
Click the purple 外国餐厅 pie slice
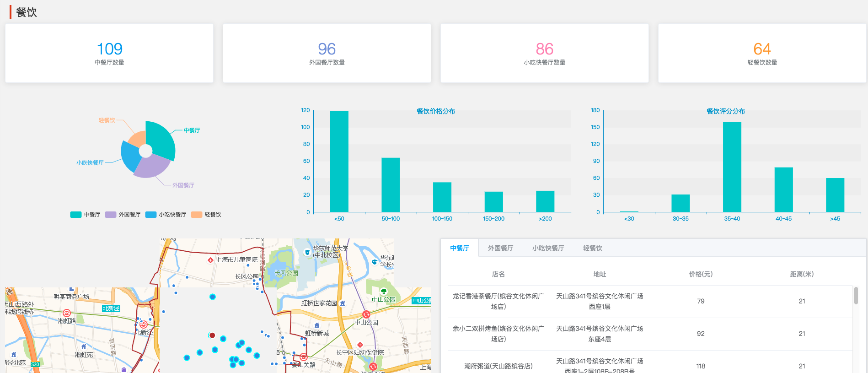click(151, 167)
